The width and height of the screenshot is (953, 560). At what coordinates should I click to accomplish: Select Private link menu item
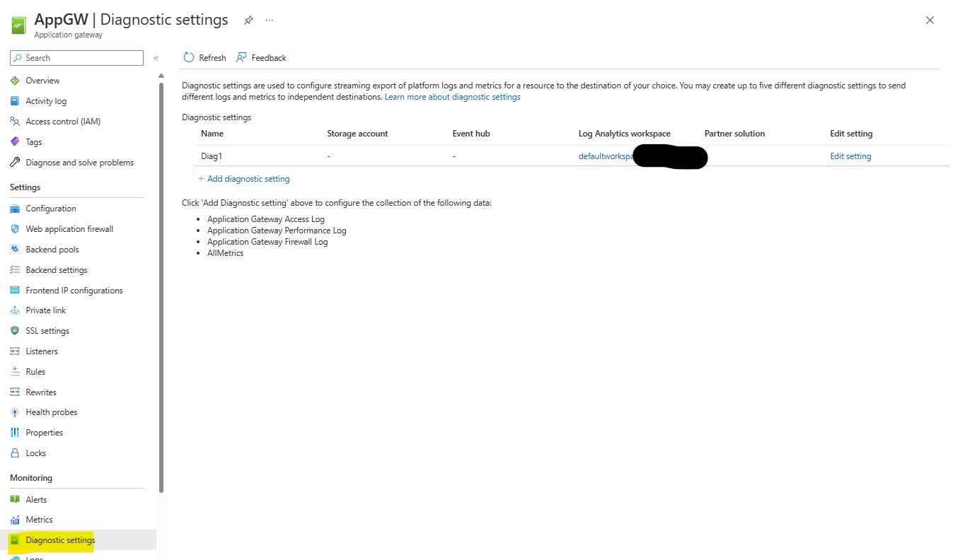coord(46,310)
